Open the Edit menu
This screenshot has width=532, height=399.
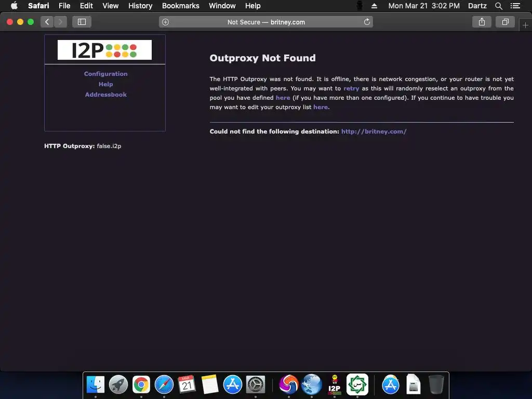point(86,6)
